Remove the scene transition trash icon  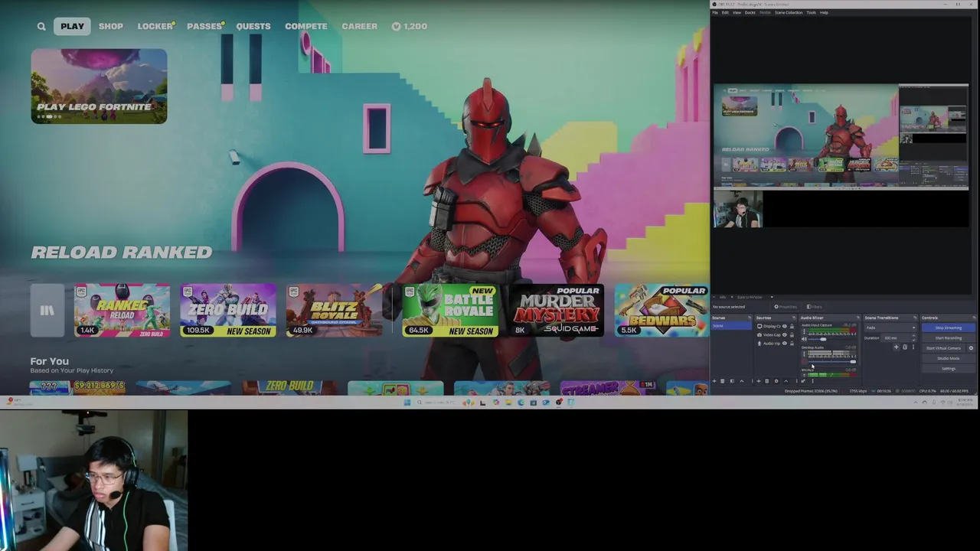click(x=905, y=347)
